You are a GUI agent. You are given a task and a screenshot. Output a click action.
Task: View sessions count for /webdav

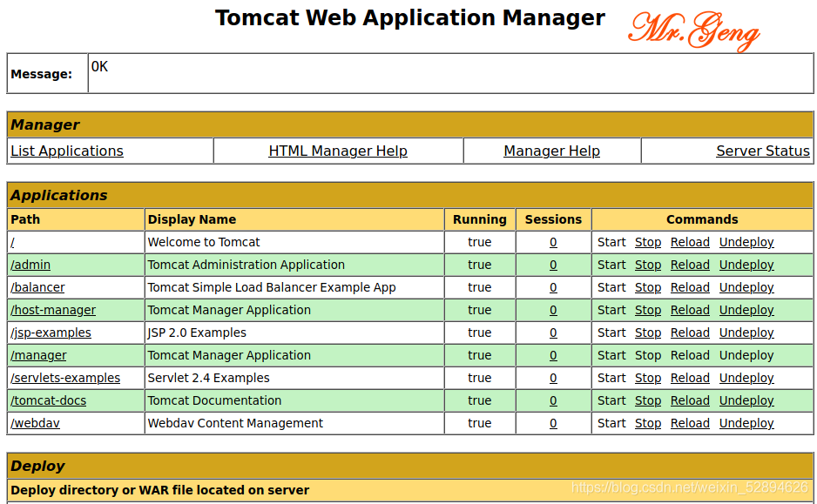pos(553,423)
